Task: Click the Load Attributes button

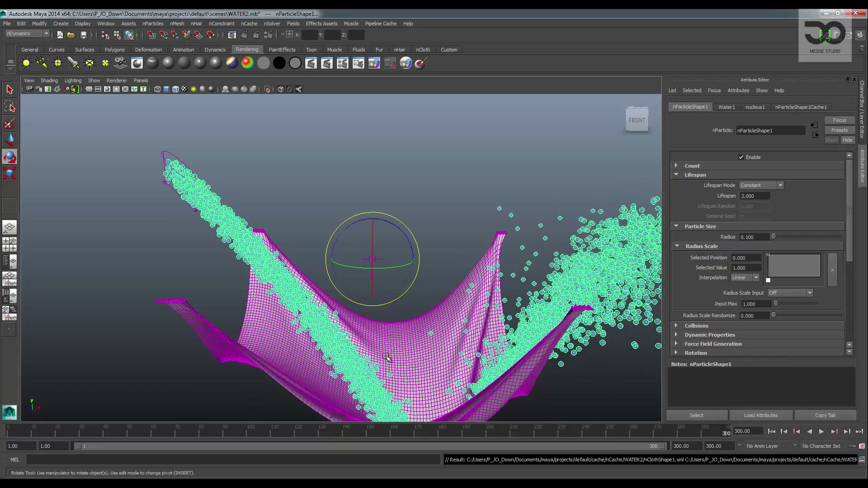Action: (761, 415)
